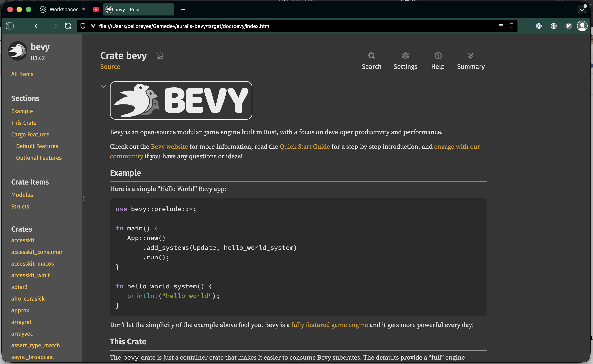Open the Quick Start Guide link
Viewport: 593px width, 364px height.
[x=304, y=146]
